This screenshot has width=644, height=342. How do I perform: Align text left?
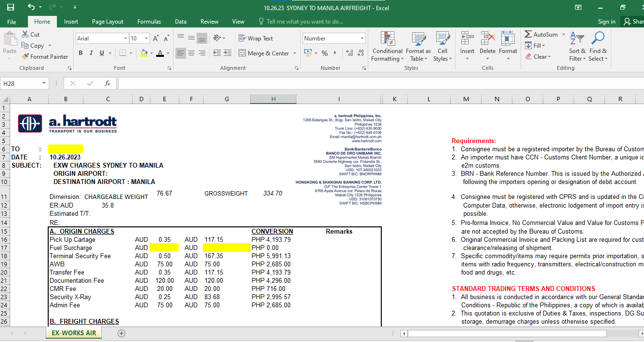tap(181, 53)
